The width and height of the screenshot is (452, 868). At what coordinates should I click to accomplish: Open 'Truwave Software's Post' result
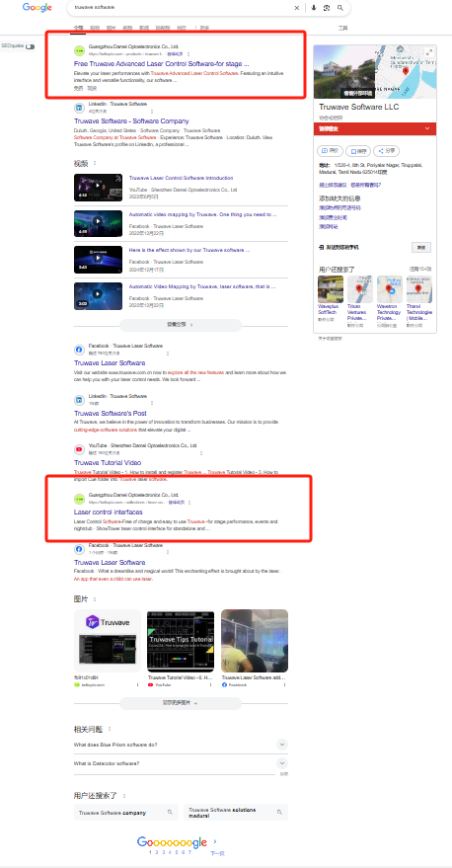[111, 414]
